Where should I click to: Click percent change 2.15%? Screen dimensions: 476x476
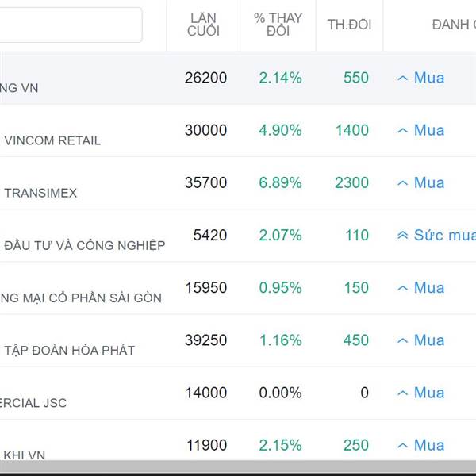pyautogui.click(x=281, y=445)
